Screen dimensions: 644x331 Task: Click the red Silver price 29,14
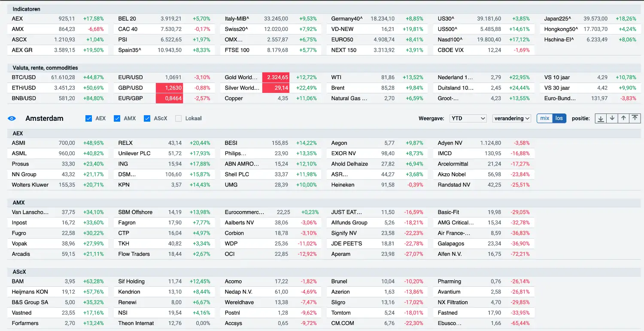[x=276, y=88]
